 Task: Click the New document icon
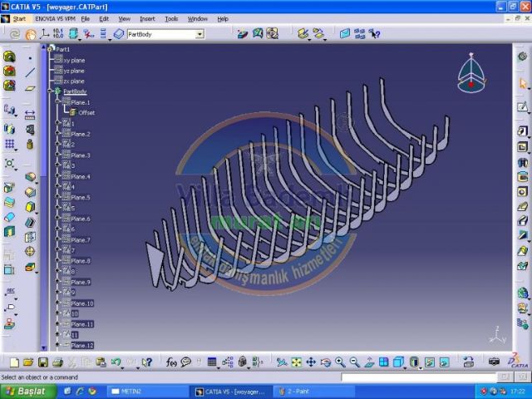point(13,362)
